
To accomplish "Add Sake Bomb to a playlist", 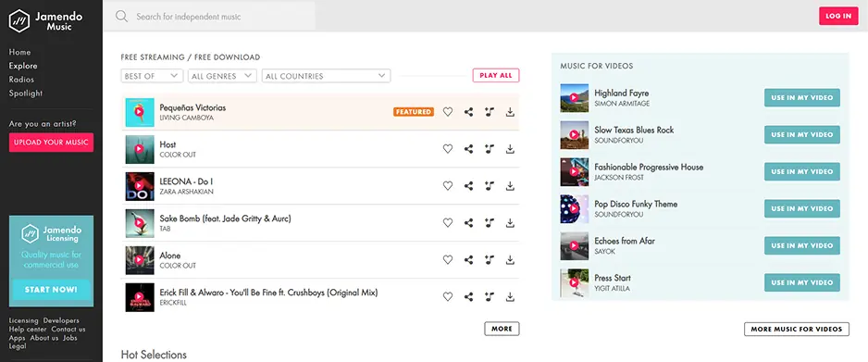I will click(x=490, y=222).
